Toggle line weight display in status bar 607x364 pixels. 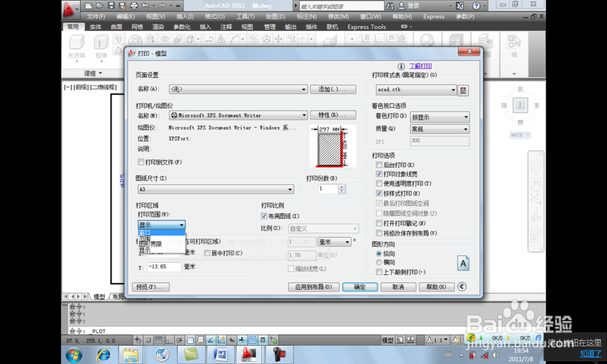click(x=242, y=340)
